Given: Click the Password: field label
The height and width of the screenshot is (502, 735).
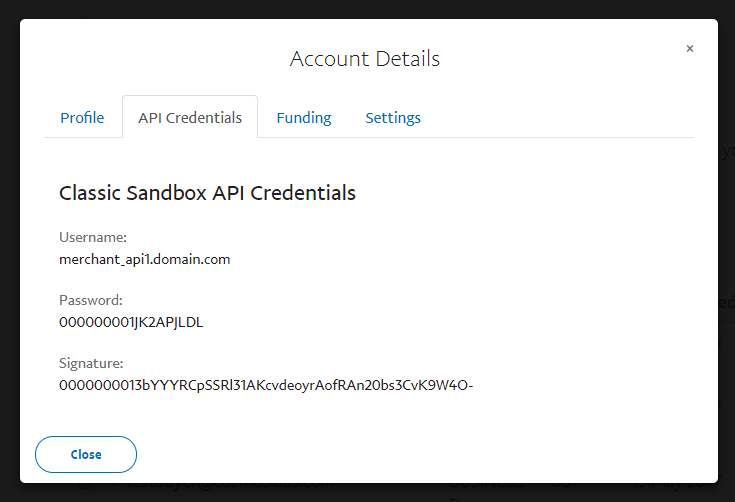Looking at the screenshot, I should [91, 300].
